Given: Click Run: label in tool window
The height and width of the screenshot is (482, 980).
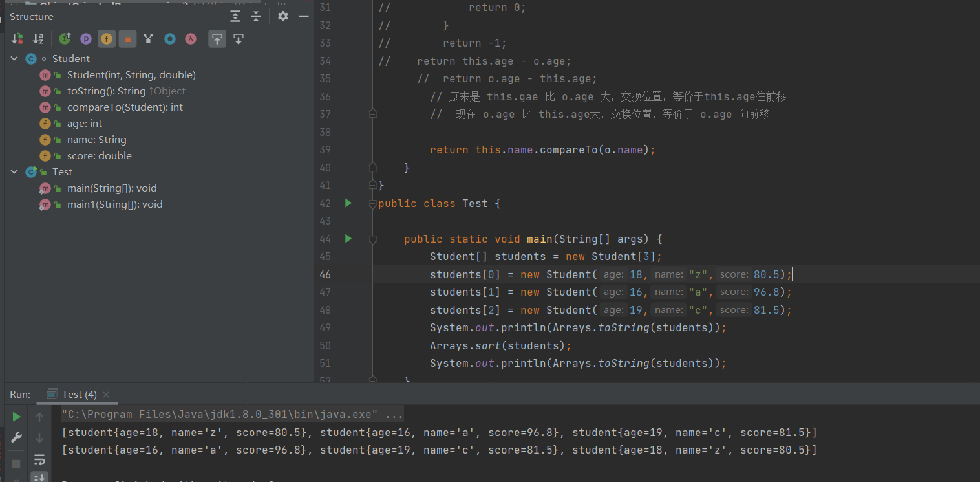Looking at the screenshot, I should pos(20,395).
